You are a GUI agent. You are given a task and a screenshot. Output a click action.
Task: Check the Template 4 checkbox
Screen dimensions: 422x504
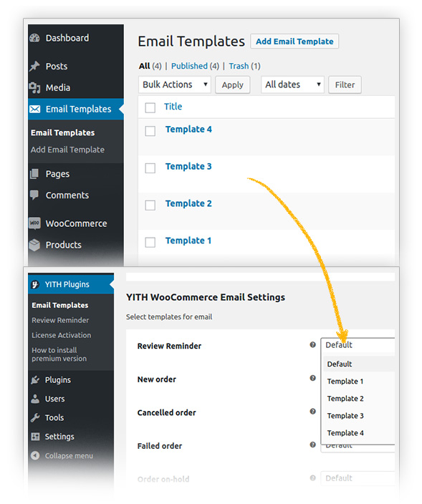[x=150, y=131]
